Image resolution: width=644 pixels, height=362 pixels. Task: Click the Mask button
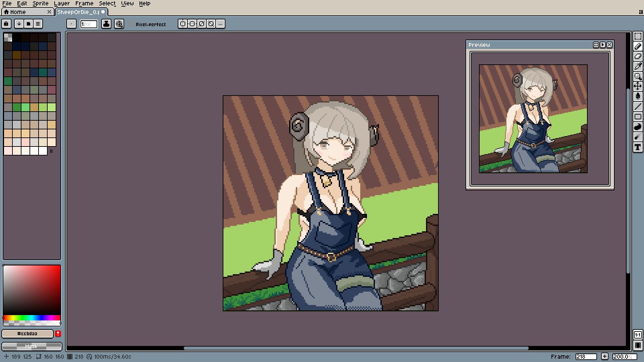click(32, 346)
